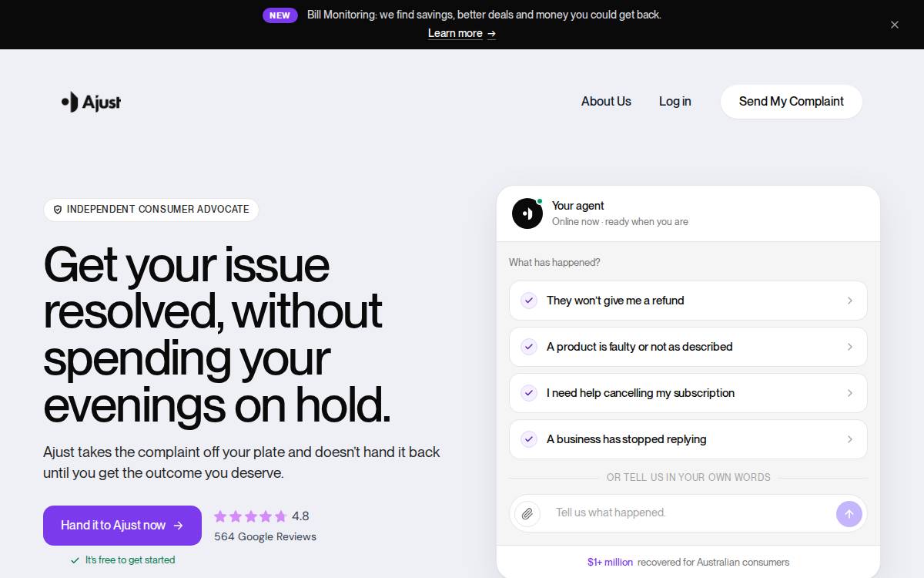Click the shield icon in advocate badge
This screenshot has height=578, width=924.
(58, 210)
